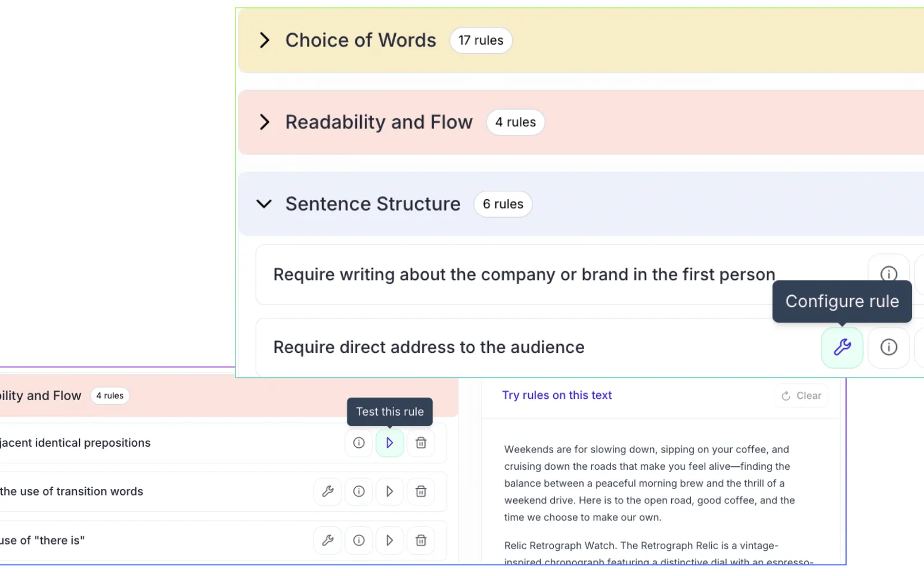Open 'Try rules on this text'

pyautogui.click(x=557, y=395)
